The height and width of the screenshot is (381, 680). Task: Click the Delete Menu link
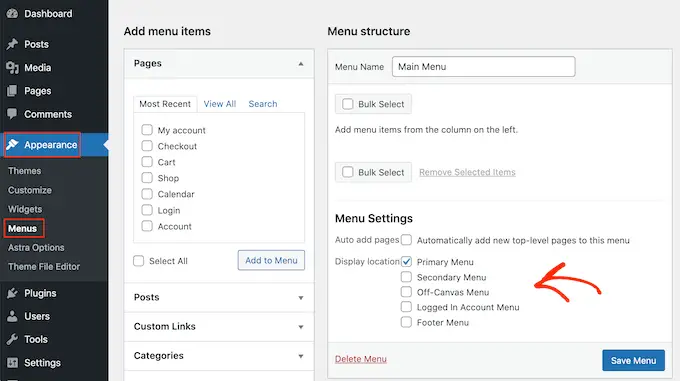click(360, 359)
